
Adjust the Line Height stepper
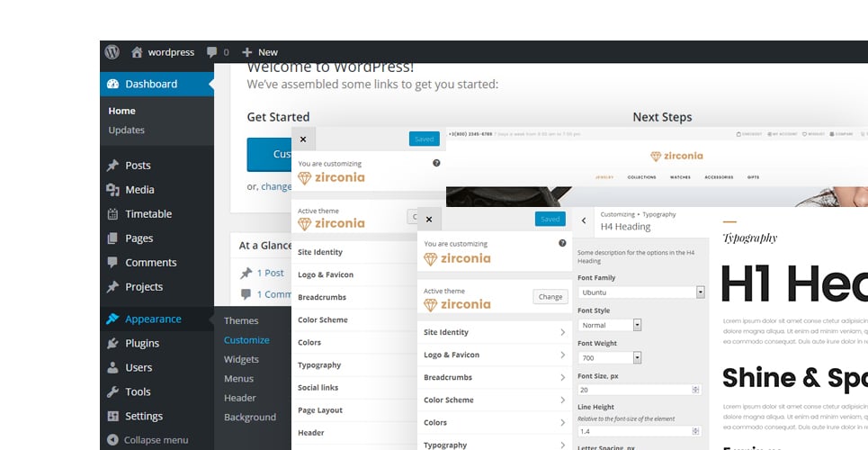696,431
